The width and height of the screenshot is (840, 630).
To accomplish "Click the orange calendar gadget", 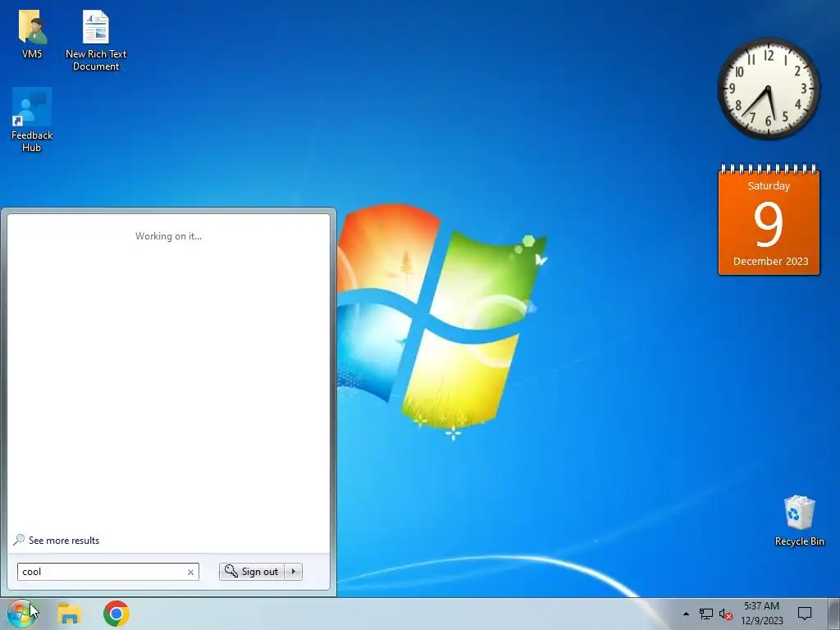I will (769, 220).
